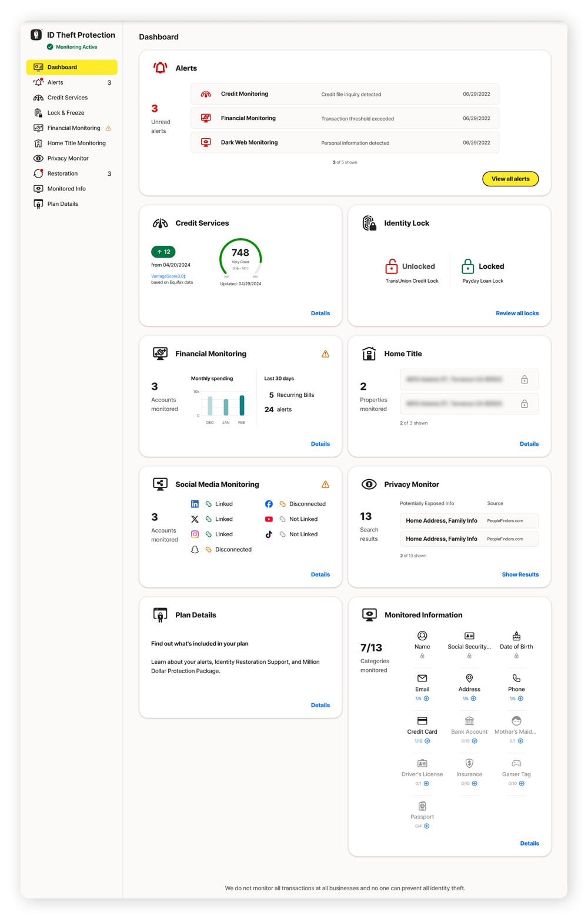The image size is (588, 919).
Task: Click the Instagram icon under Social Media Monitoring
Action: pos(195,534)
